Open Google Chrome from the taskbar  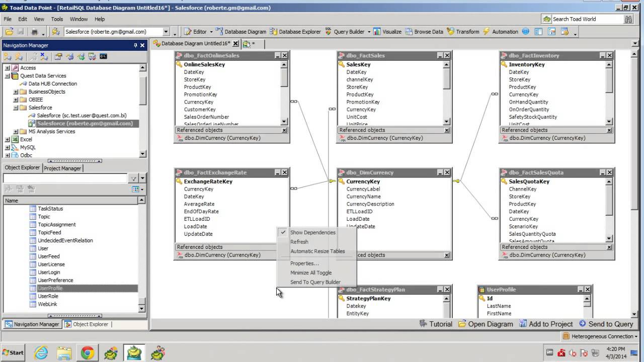click(87, 353)
